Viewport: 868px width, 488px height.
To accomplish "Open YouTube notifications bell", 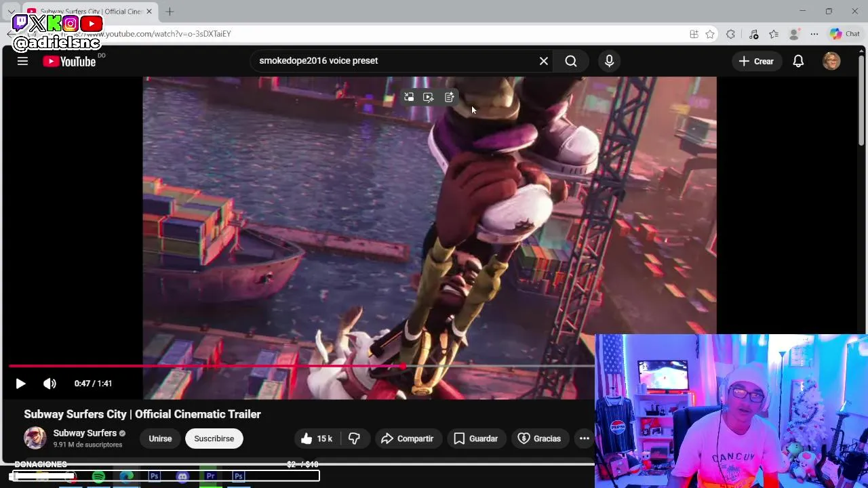I will [798, 61].
